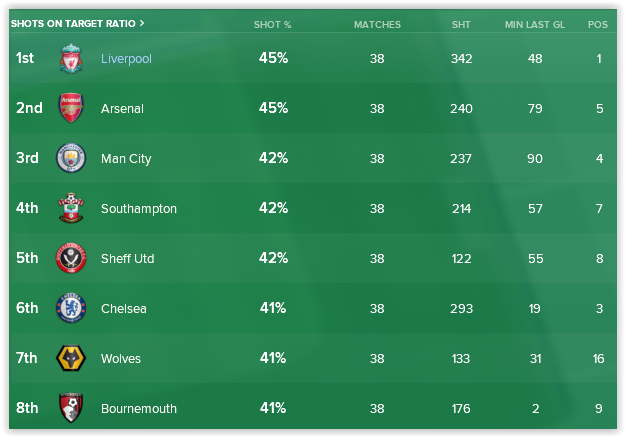Sort by the MATCHES column header
625x437 pixels.
click(377, 23)
